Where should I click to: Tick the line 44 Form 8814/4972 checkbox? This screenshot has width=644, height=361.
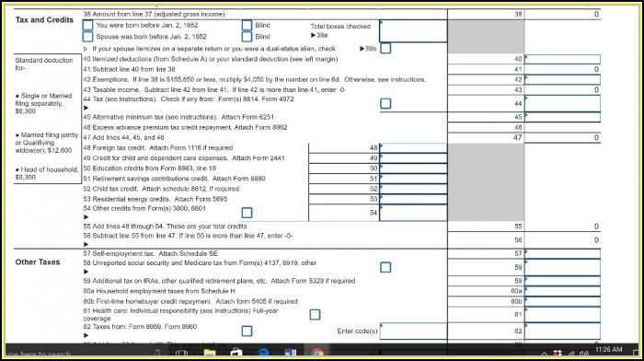point(385,103)
